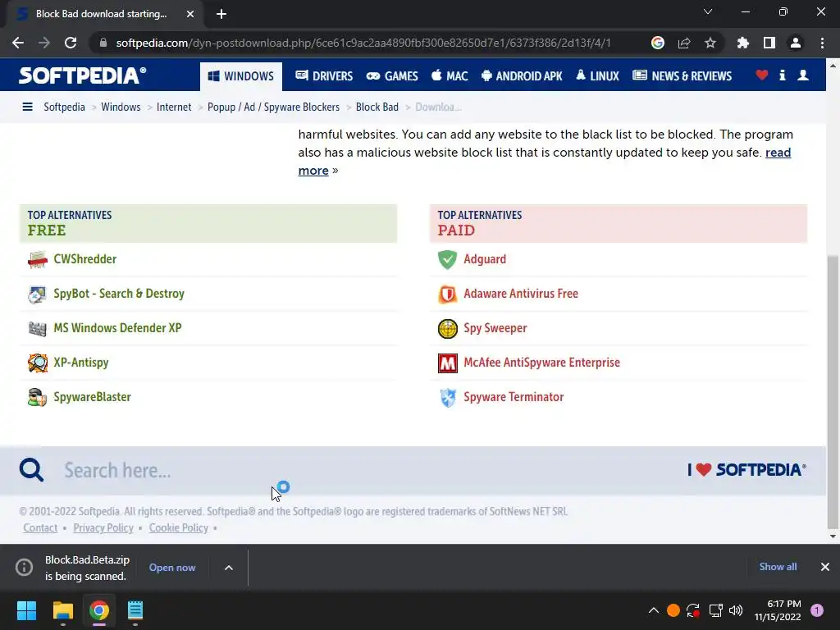The height and width of the screenshot is (630, 840).
Task: Open the Drivers section
Action: click(324, 76)
